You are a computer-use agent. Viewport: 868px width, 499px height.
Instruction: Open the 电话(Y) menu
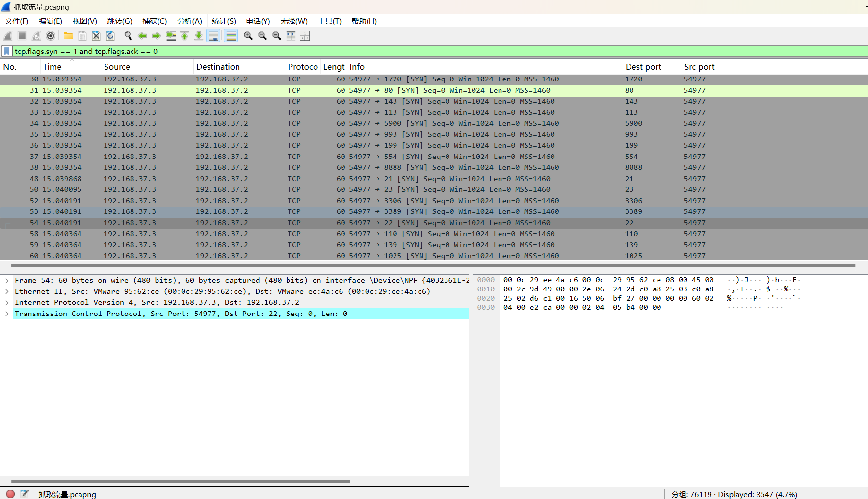coord(258,21)
